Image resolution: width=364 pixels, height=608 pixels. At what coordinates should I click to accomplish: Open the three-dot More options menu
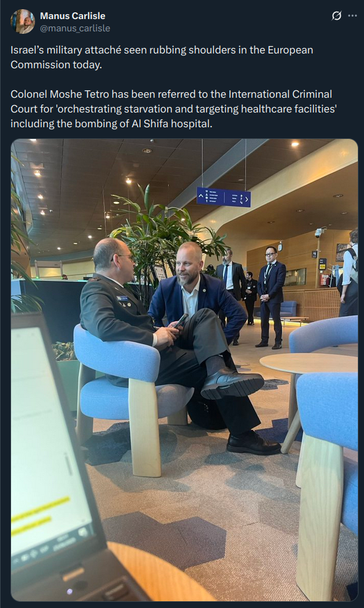click(x=352, y=16)
